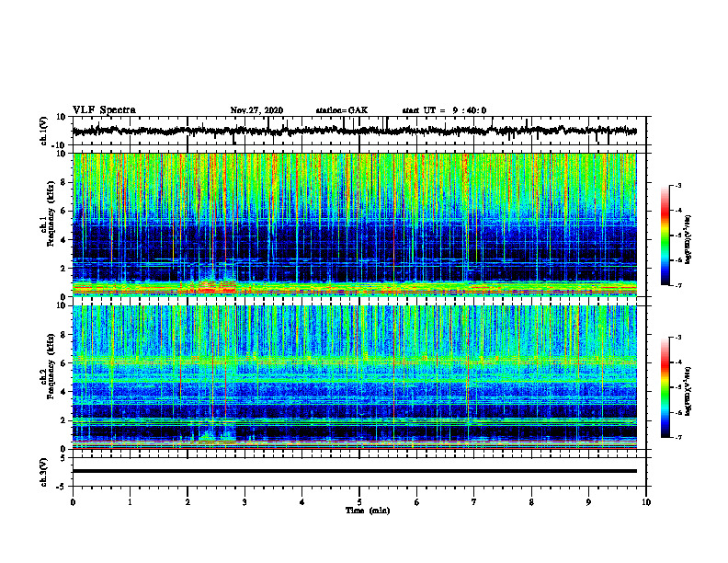Image resolution: width=728 pixels, height=563 pixels.
Task: Click time axis tick label "0"
Action: click(x=73, y=502)
